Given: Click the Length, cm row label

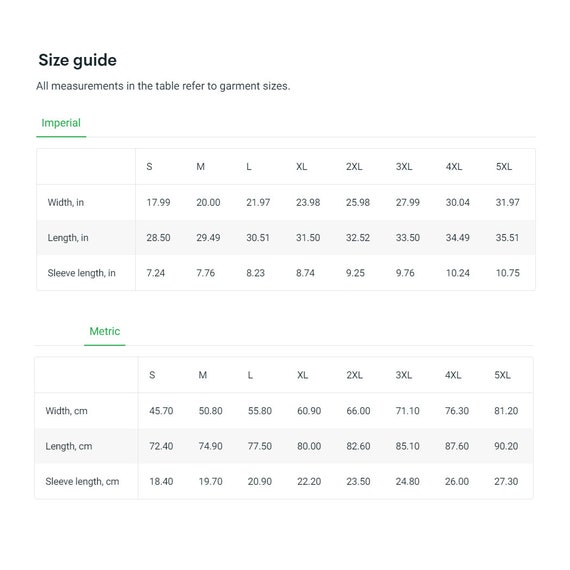Looking at the screenshot, I should pyautogui.click(x=69, y=446).
